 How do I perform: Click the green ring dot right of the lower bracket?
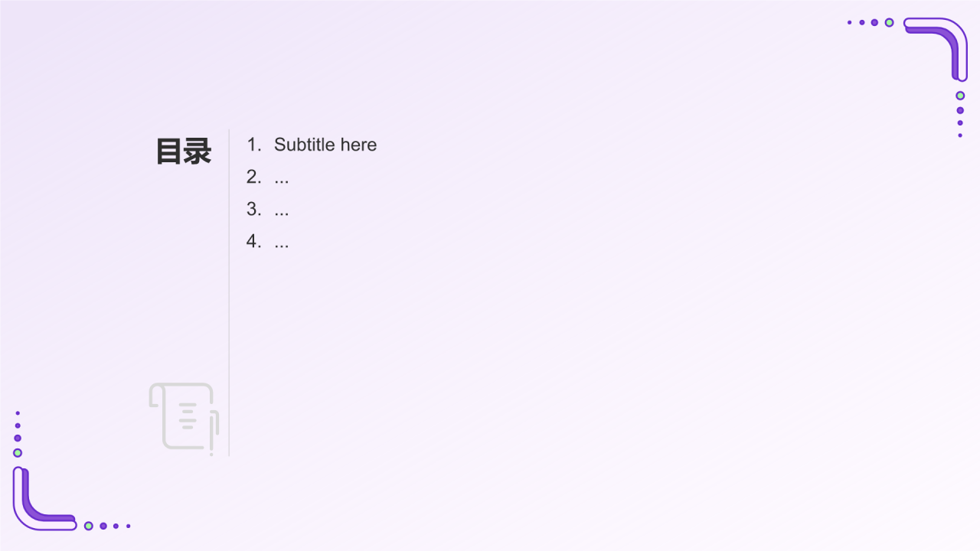(x=89, y=526)
